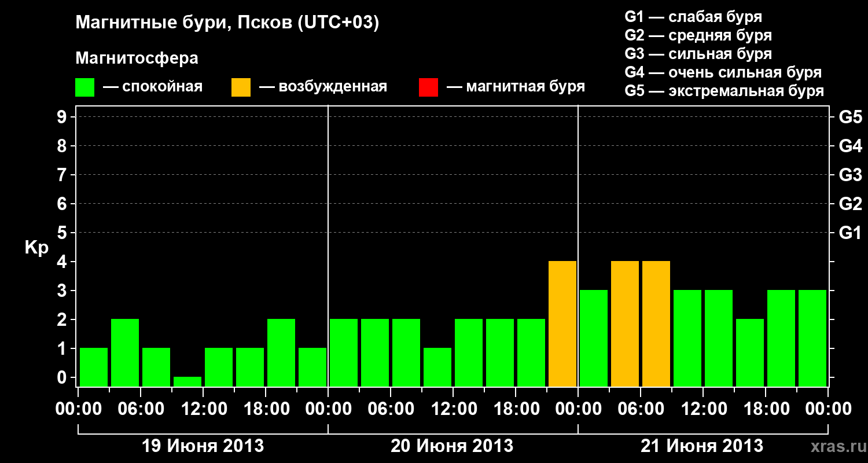
Task: Click the '— магнитная буря' legend label
Action: [516, 87]
